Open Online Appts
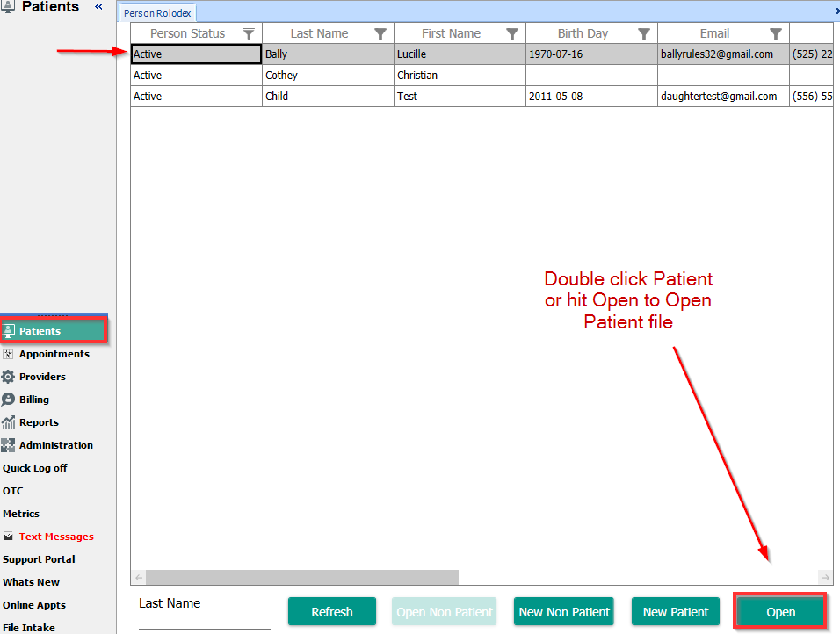The image size is (840, 634). click(x=33, y=605)
